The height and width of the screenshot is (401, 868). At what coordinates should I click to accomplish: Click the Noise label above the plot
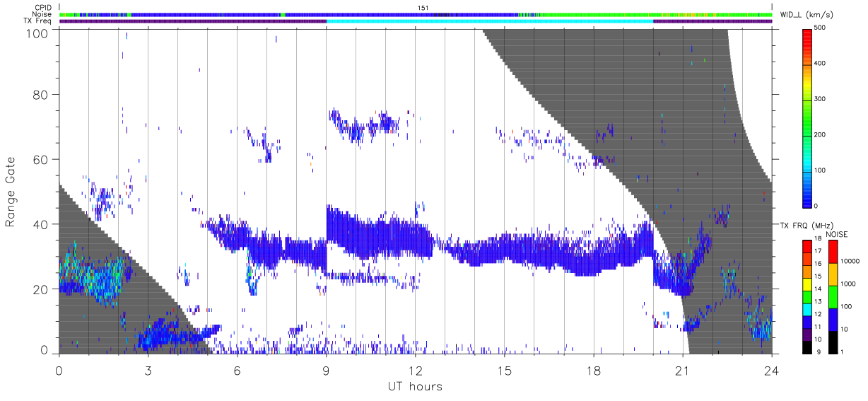(43, 14)
